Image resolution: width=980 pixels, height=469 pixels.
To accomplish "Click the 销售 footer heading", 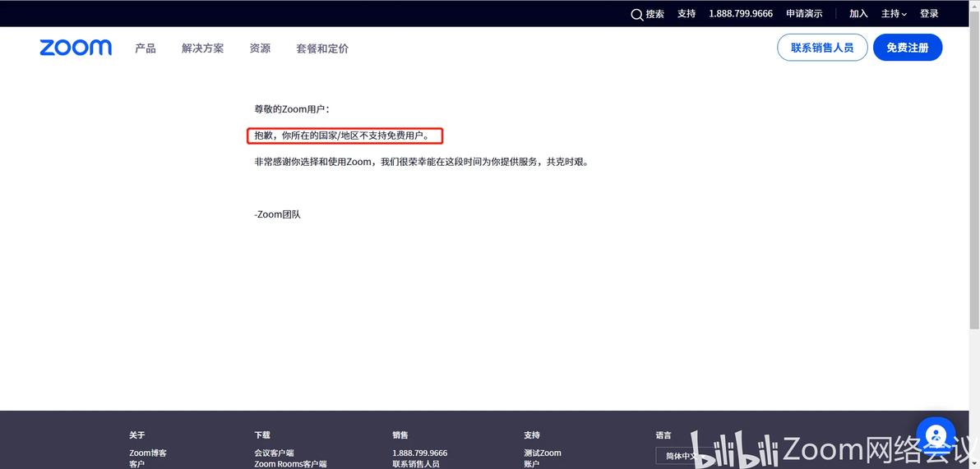I will coord(400,435).
